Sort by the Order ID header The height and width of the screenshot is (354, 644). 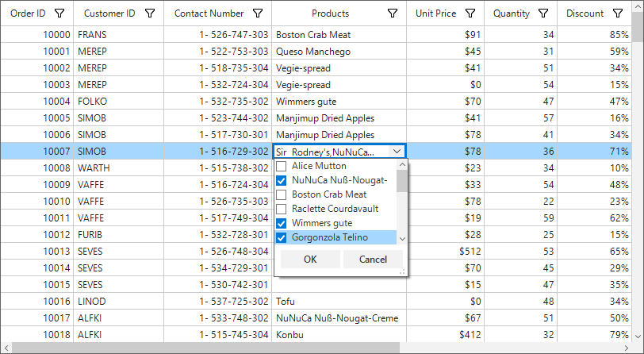pyautogui.click(x=28, y=13)
